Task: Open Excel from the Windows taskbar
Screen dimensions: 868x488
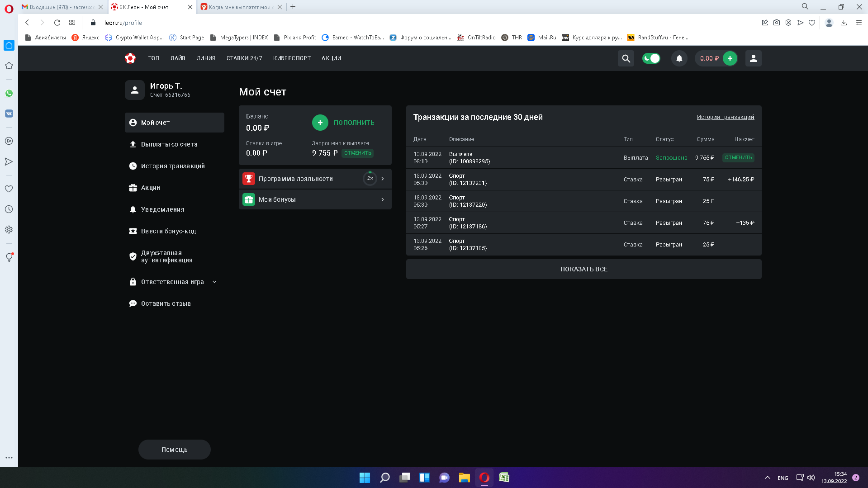Action: [504, 478]
